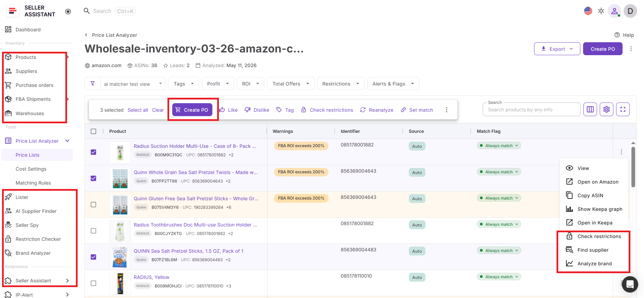Click the Dislike thumbs-down action
This screenshot has width=644, height=298.
(257, 110)
